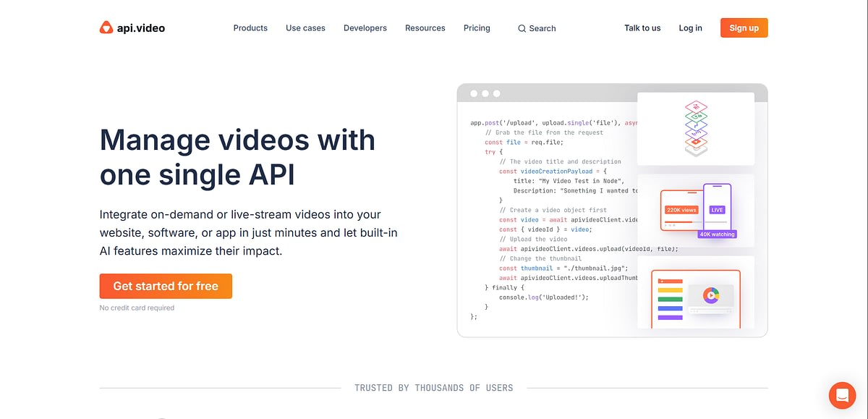
Task: Click the Talk to us link
Action: click(x=642, y=27)
